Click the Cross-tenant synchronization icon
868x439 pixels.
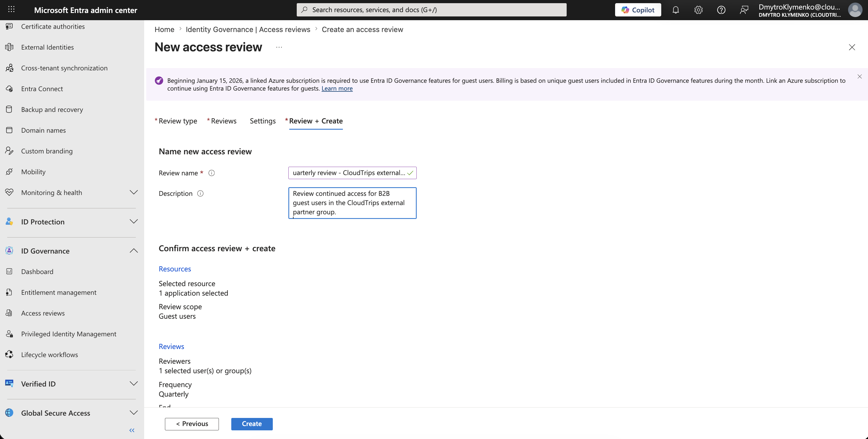(x=10, y=68)
